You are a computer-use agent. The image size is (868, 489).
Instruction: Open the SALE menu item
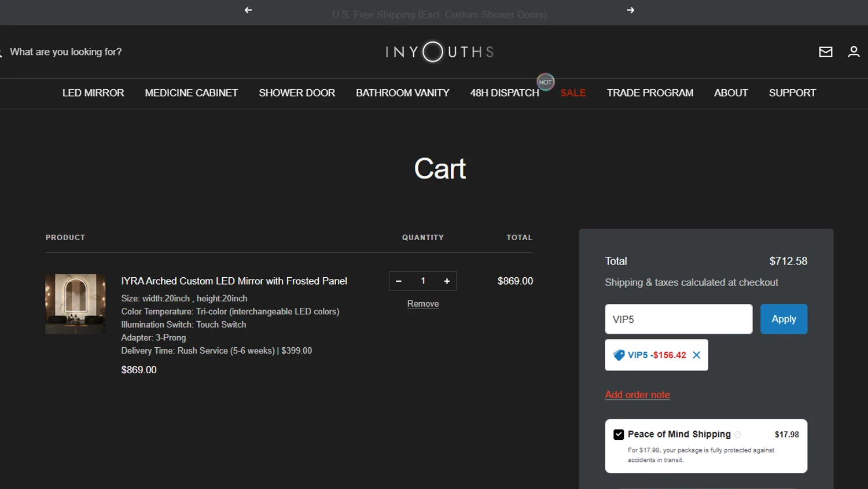click(573, 93)
